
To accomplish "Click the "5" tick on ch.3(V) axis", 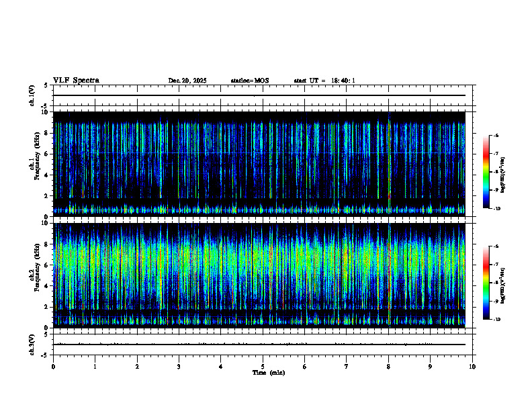I will point(46,334).
